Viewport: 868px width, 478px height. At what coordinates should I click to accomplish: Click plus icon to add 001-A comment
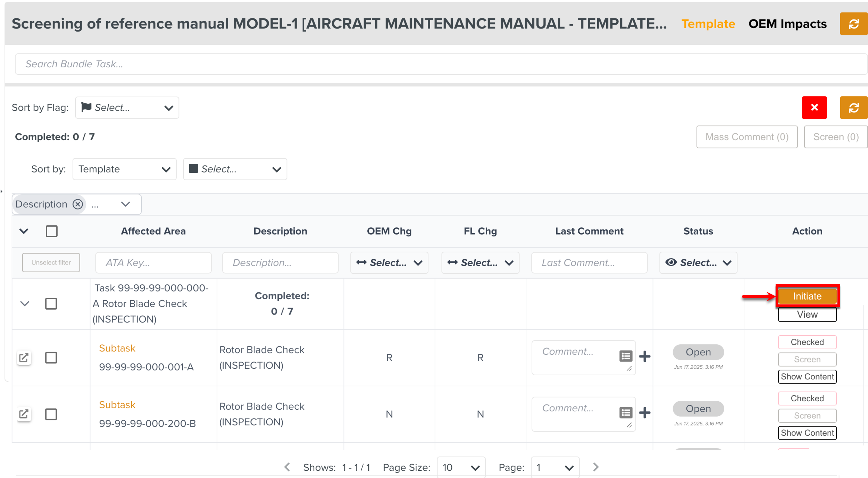(x=644, y=357)
